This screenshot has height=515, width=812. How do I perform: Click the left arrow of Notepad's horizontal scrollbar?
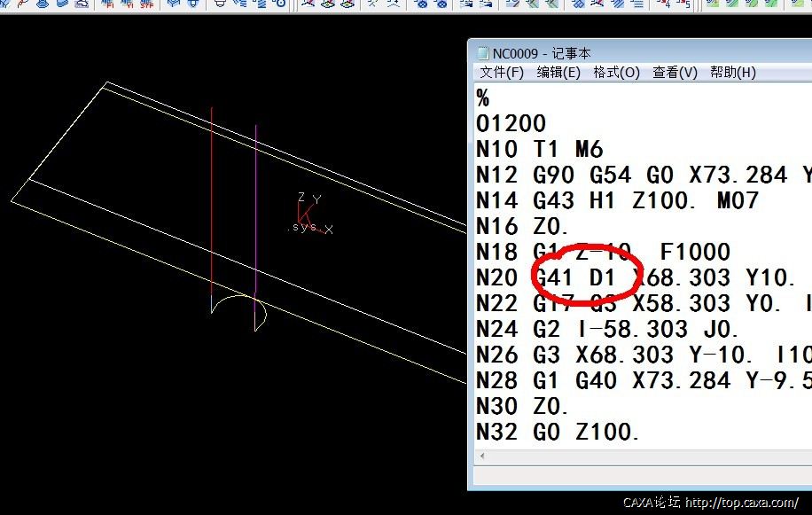coord(482,456)
